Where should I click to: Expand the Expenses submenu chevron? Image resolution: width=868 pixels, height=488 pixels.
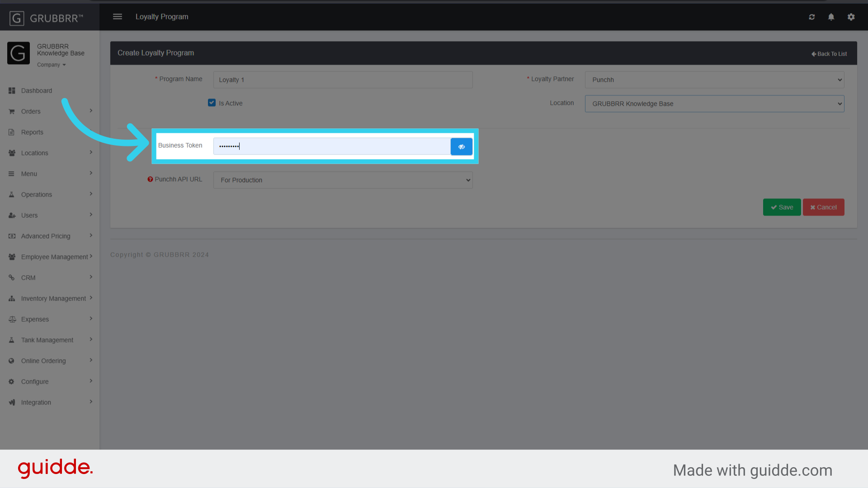[x=91, y=319]
